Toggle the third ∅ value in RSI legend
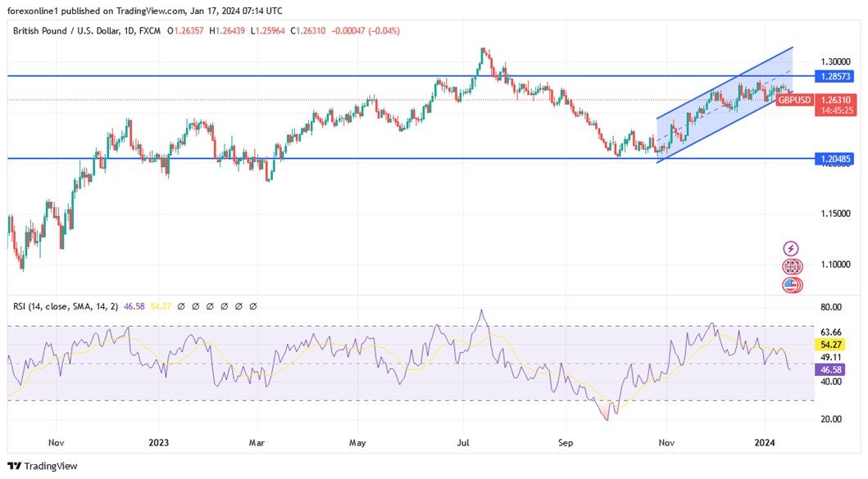The height and width of the screenshot is (479, 868). tap(210, 306)
